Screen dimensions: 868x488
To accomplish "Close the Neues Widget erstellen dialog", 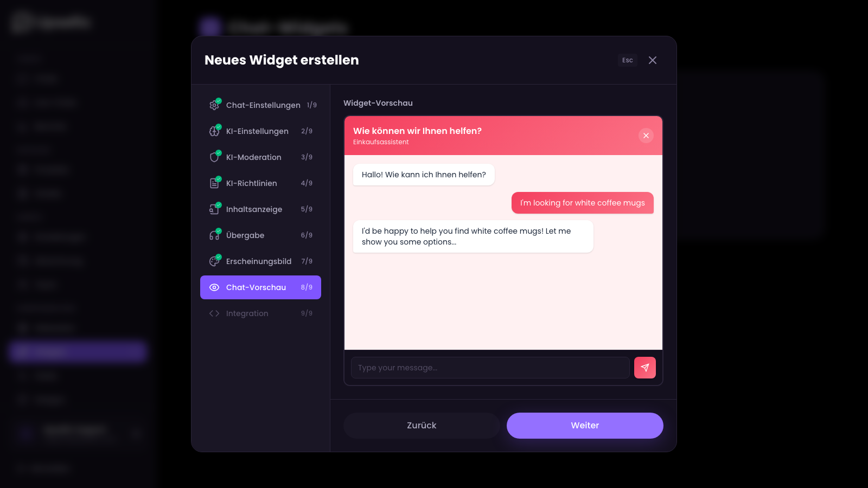I will 653,60.
